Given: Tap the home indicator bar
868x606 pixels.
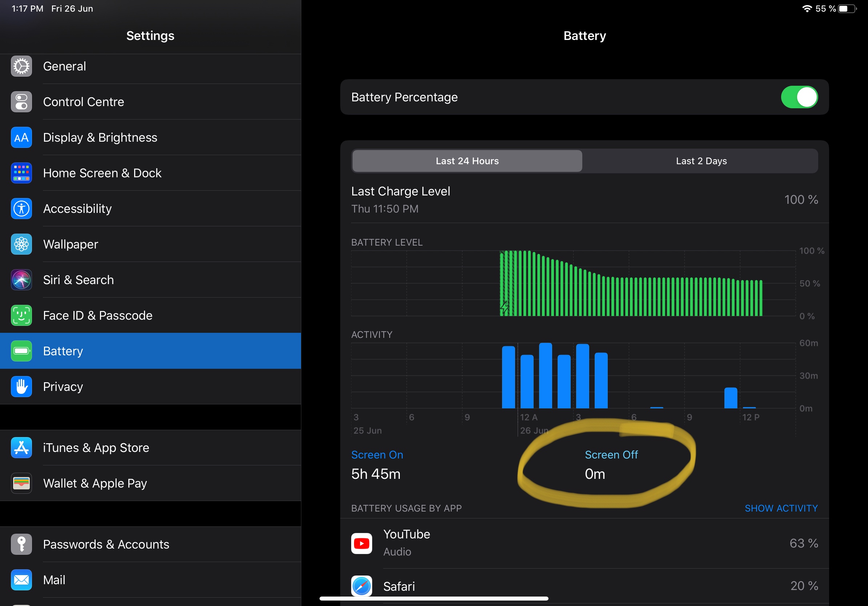Looking at the screenshot, I should 434,599.
